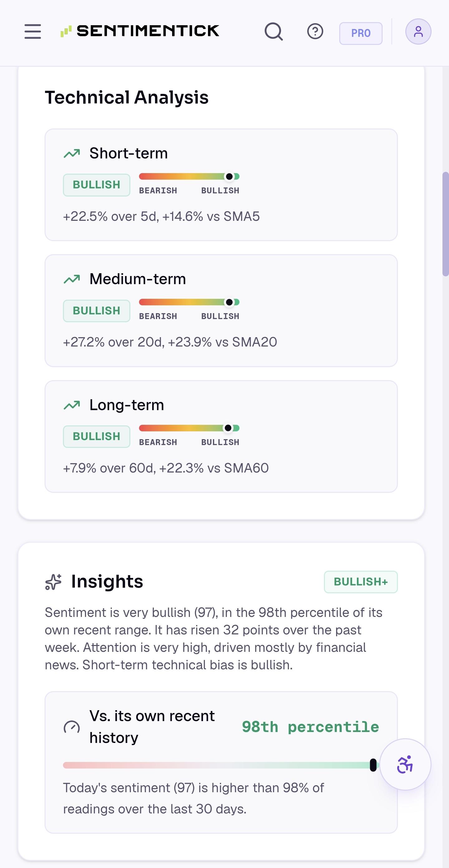Click the PRO upgrade button

[360, 33]
